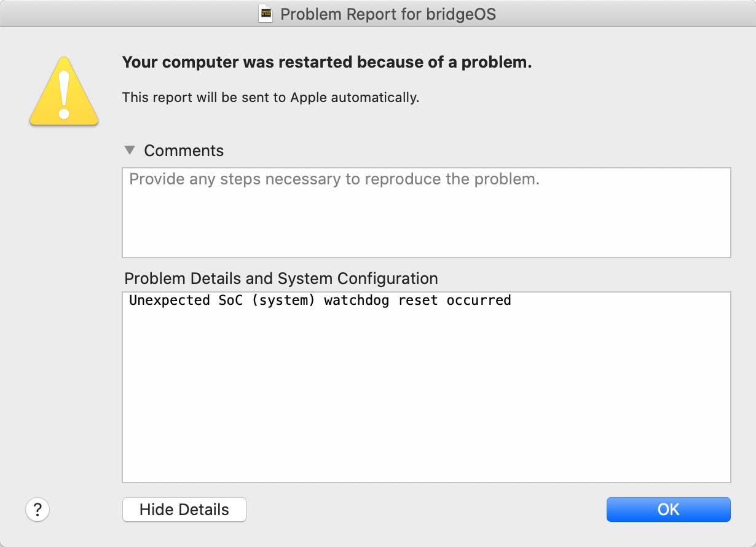Click the 'Unexpected SoC (system) watchdog' log line

[x=320, y=301]
